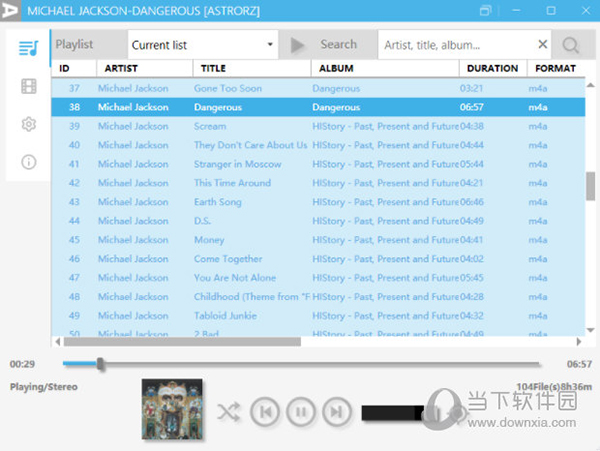Sort by TITLE column header
Image resolution: width=600 pixels, height=451 pixels.
coord(213,68)
